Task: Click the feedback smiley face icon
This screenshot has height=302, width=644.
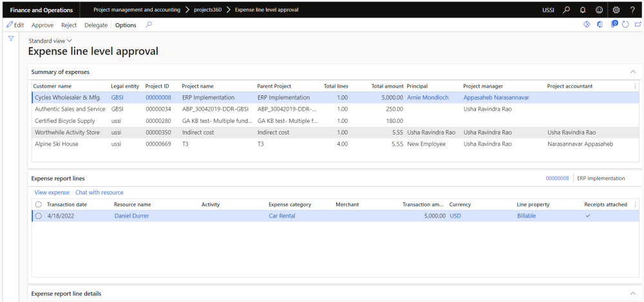Action: tap(598, 10)
